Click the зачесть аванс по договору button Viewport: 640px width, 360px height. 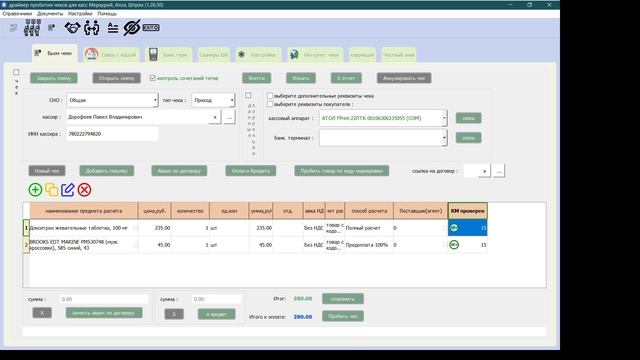(x=104, y=313)
